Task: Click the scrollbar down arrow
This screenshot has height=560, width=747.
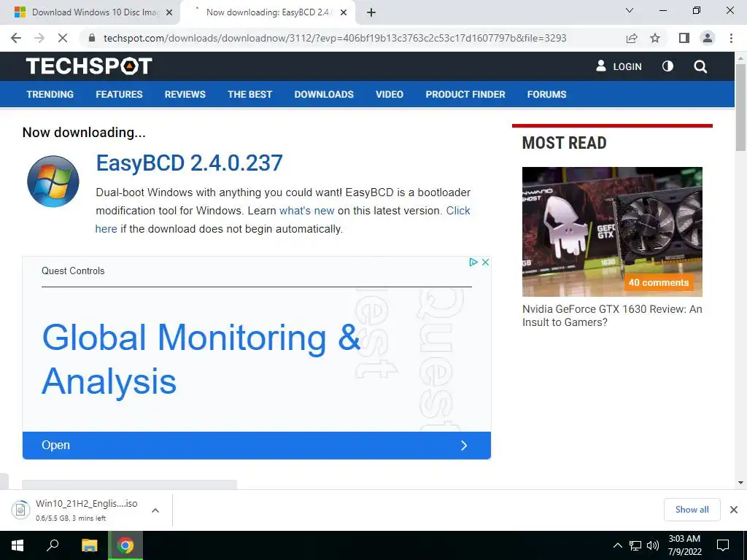Action: 740,483
